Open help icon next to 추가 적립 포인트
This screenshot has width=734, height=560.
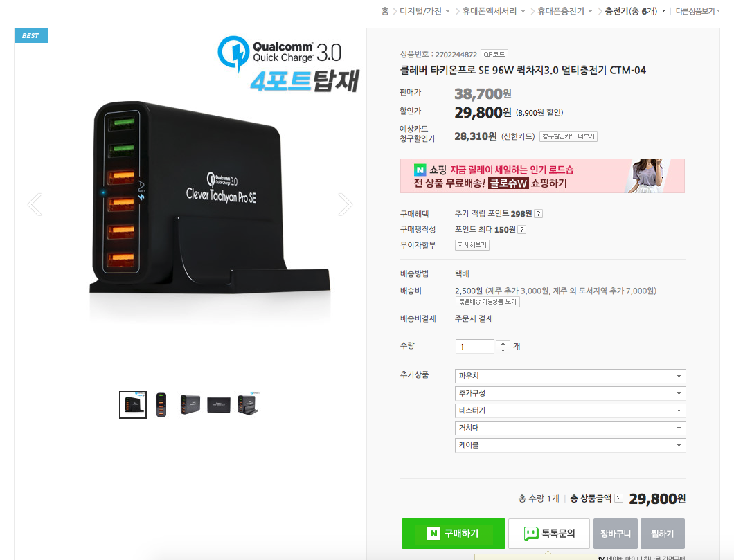click(x=538, y=214)
